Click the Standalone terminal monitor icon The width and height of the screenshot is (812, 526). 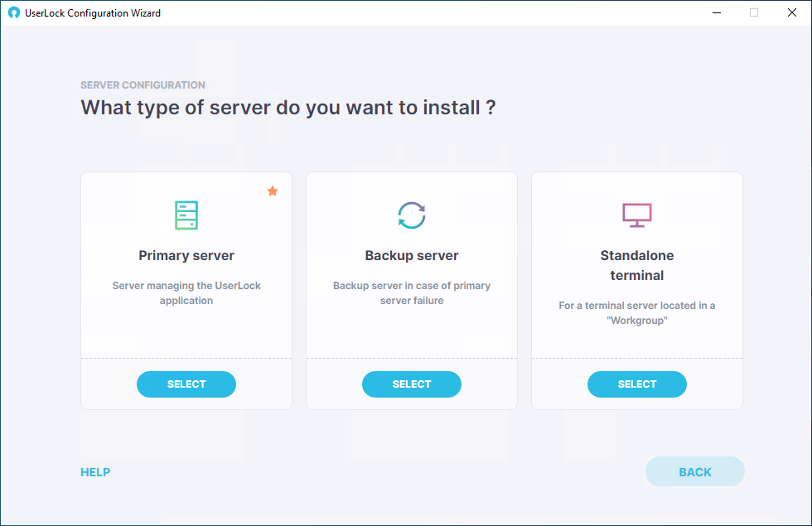click(637, 215)
